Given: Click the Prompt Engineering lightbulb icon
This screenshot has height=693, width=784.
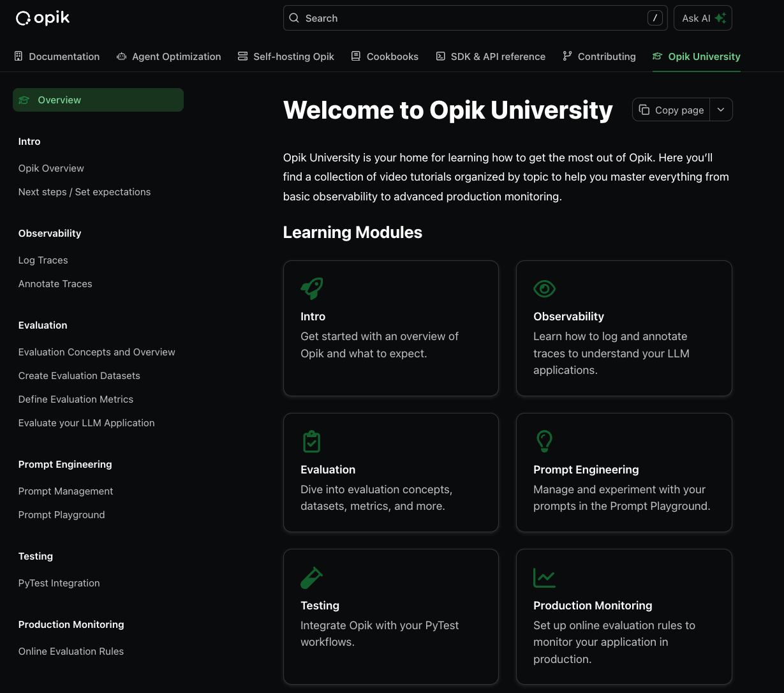Looking at the screenshot, I should click(544, 441).
